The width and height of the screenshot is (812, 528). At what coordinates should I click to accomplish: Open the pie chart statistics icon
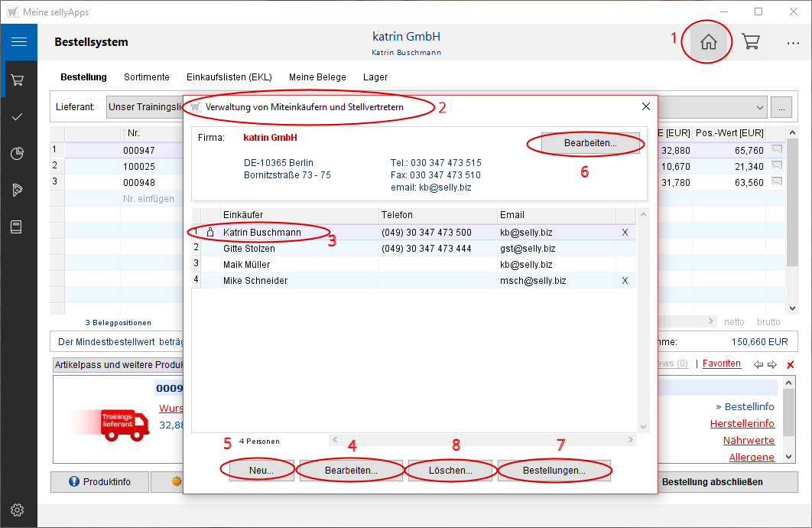pos(18,153)
